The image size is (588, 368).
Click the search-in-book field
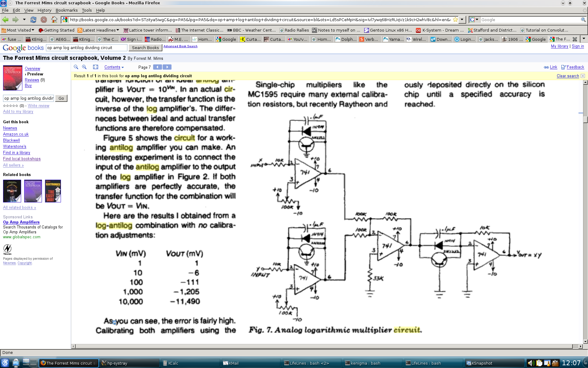(x=28, y=98)
